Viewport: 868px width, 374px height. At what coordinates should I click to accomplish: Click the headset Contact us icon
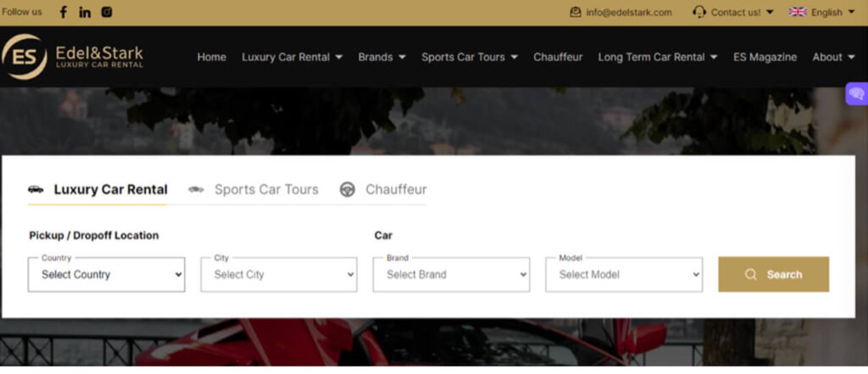(x=699, y=12)
